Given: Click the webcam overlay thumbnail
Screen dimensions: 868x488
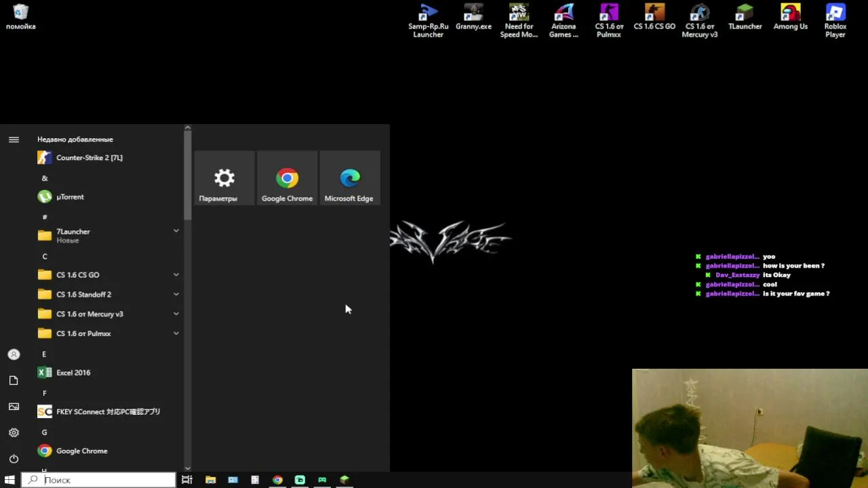Looking at the screenshot, I should 750,428.
